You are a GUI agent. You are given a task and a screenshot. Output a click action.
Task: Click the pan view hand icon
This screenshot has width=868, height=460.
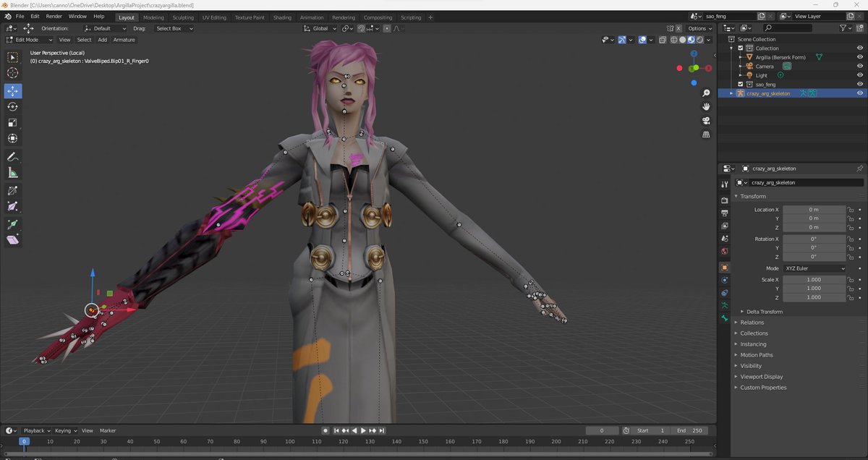pos(706,107)
